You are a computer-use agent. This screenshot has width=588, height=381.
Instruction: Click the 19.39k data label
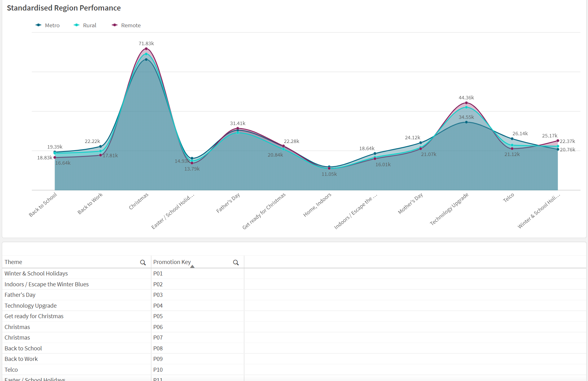coord(55,147)
